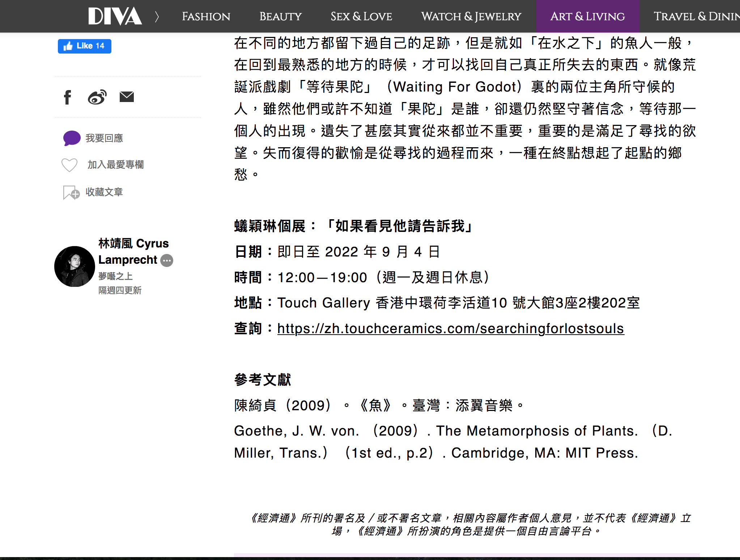Click the Facebook Like 14 button
740x560 pixels.
click(x=85, y=46)
